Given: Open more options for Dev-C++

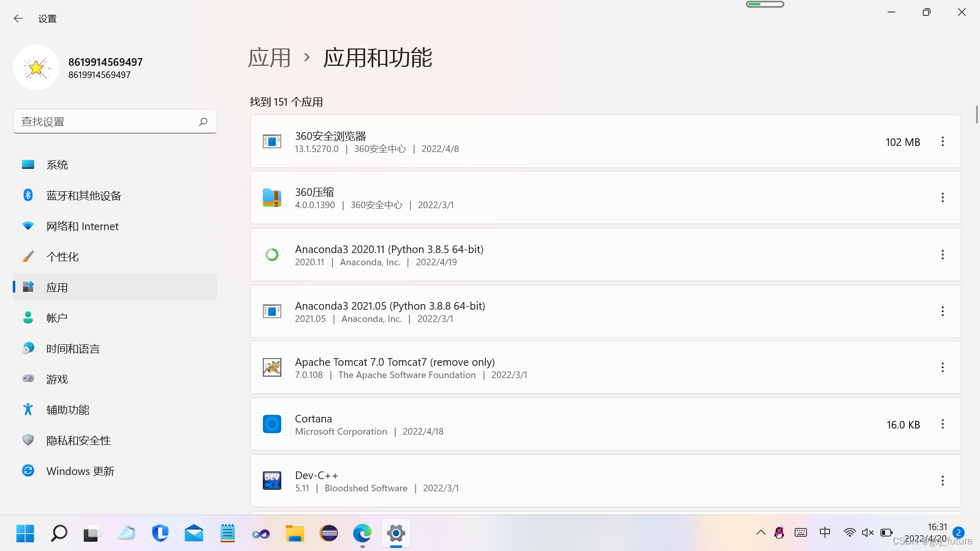Looking at the screenshot, I should [x=943, y=481].
